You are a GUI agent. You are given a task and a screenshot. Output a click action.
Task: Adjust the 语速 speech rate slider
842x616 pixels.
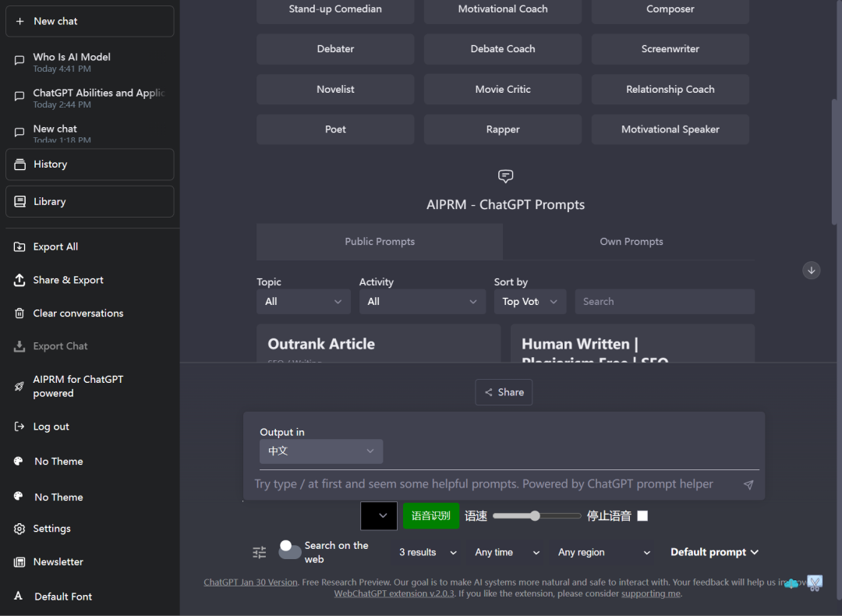[536, 516]
